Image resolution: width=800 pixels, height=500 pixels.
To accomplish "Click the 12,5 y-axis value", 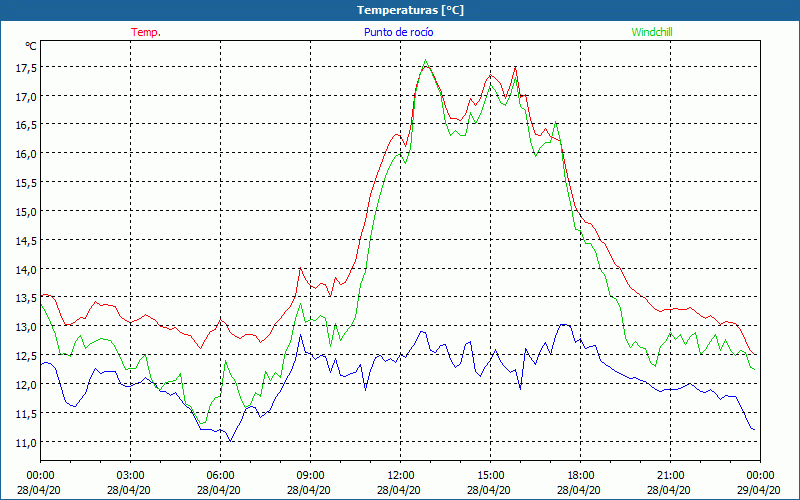I will 26,356.
